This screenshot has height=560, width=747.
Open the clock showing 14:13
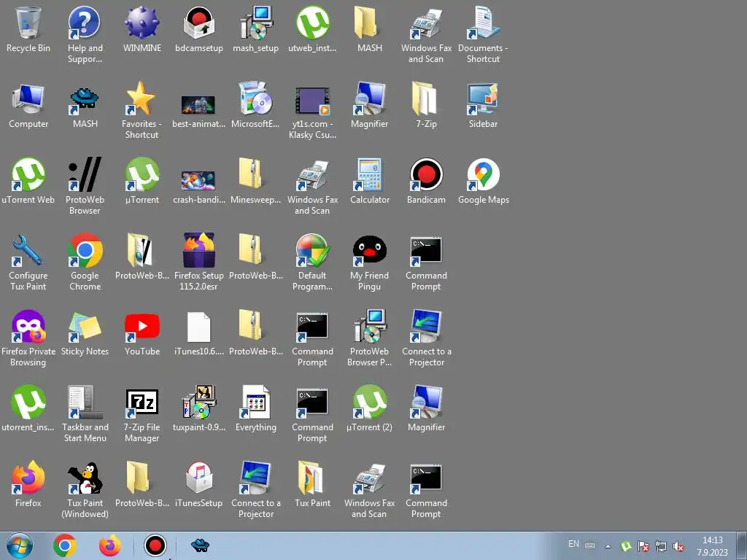coord(712,546)
